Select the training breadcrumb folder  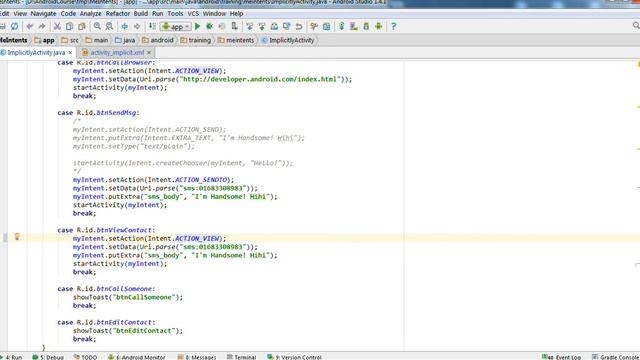tap(196, 40)
